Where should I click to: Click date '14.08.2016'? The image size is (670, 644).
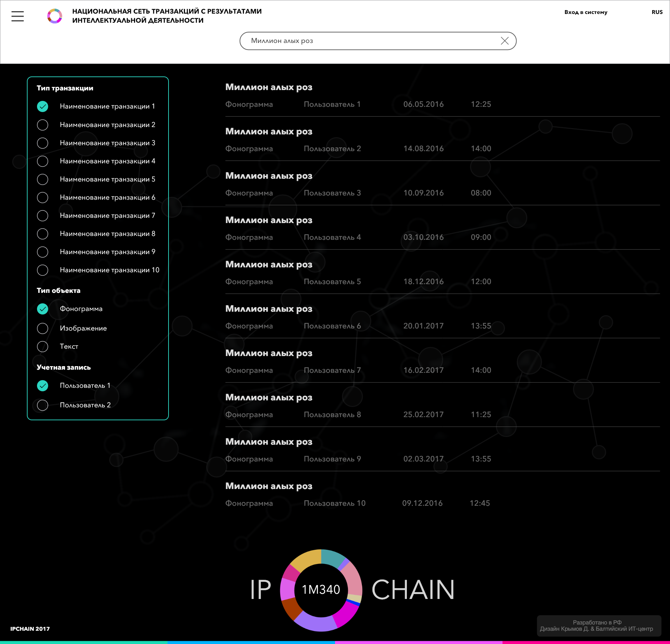coord(424,149)
